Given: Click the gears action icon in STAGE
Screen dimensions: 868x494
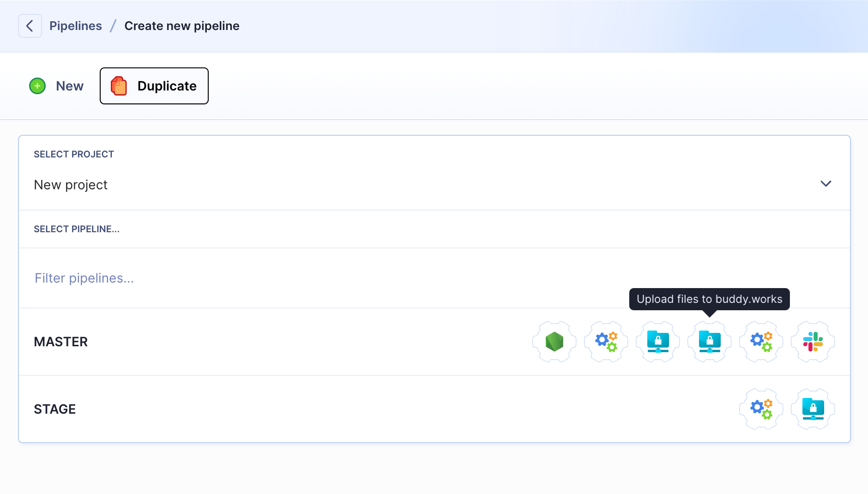Looking at the screenshot, I should tap(761, 409).
